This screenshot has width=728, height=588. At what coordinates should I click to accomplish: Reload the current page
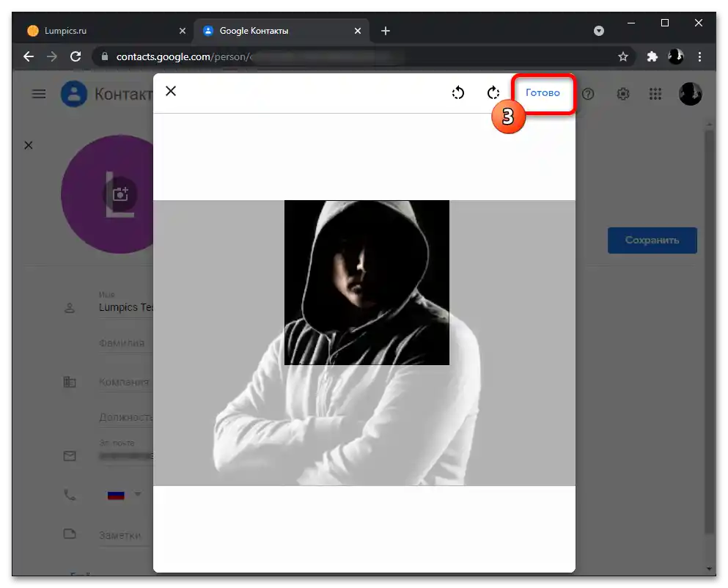pyautogui.click(x=76, y=56)
